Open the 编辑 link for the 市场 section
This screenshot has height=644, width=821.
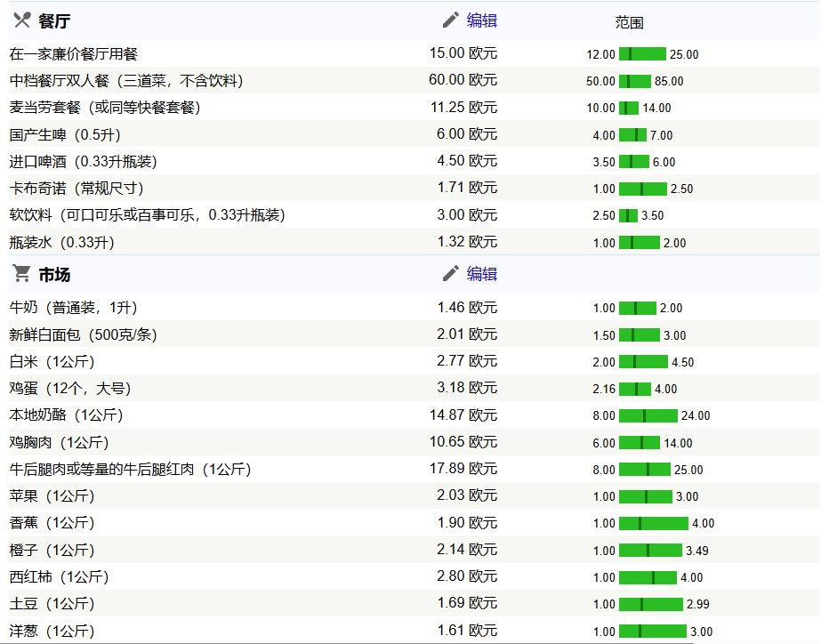[482, 274]
